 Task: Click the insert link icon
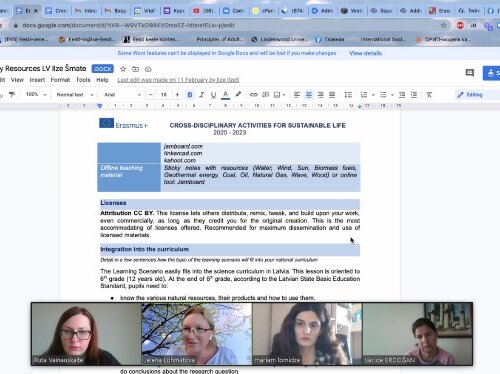(x=254, y=95)
